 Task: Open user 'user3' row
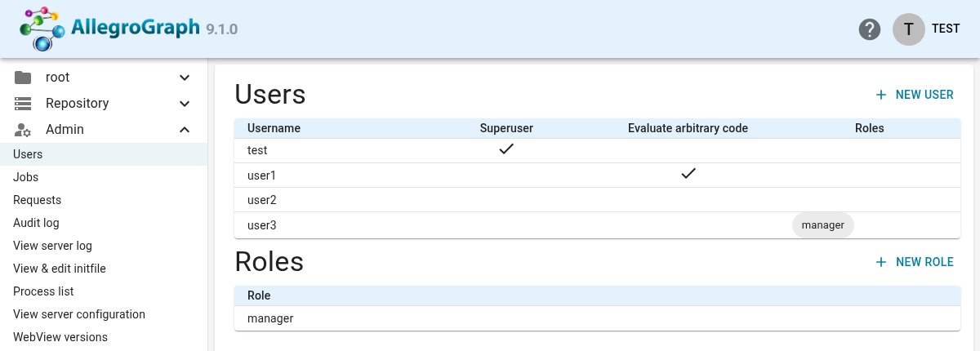(597, 224)
